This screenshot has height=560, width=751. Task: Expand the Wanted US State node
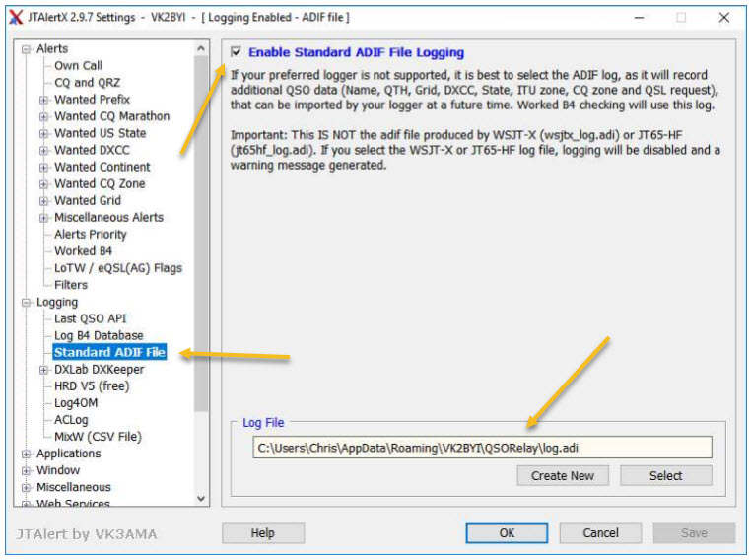click(x=43, y=133)
